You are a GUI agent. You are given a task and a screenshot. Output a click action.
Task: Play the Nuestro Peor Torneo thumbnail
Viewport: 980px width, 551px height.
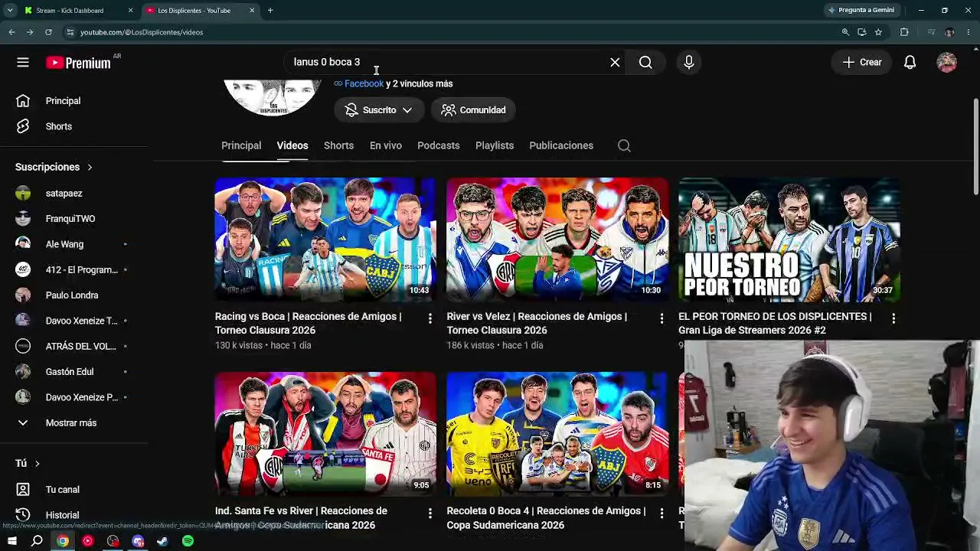pyautogui.click(x=789, y=240)
